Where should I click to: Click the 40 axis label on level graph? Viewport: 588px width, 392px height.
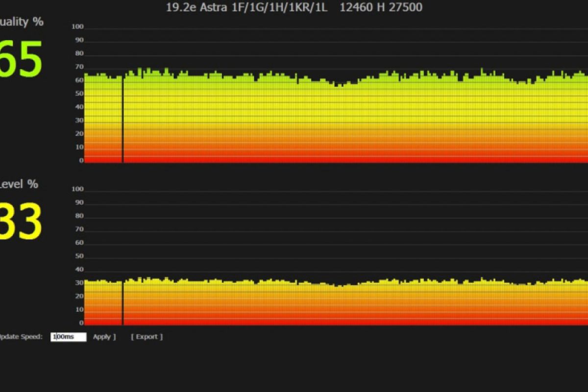[79, 269]
